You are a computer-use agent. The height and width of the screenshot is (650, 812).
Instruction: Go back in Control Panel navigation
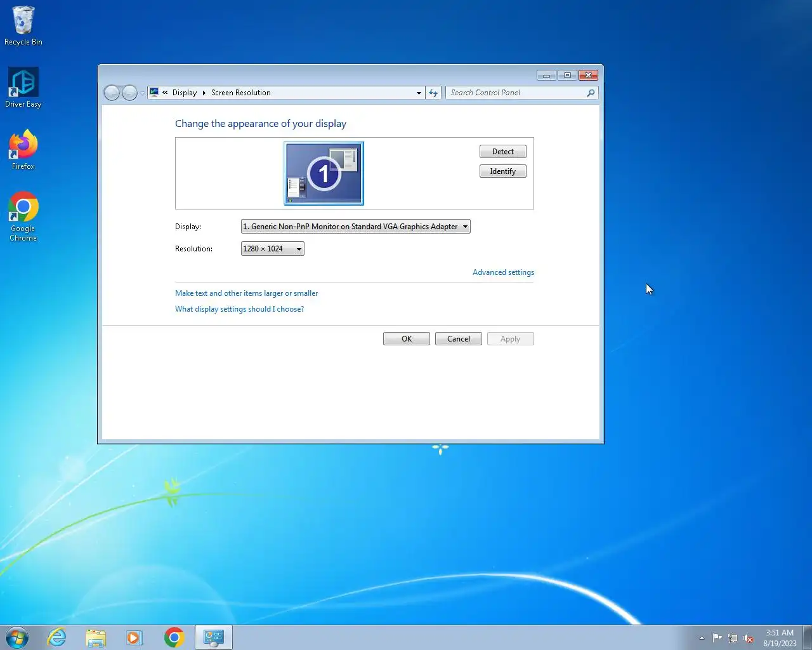point(112,93)
